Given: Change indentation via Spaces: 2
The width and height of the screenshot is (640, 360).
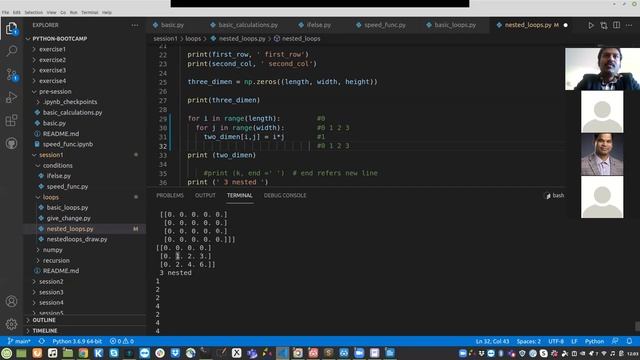Looking at the screenshot, I should (x=529, y=341).
